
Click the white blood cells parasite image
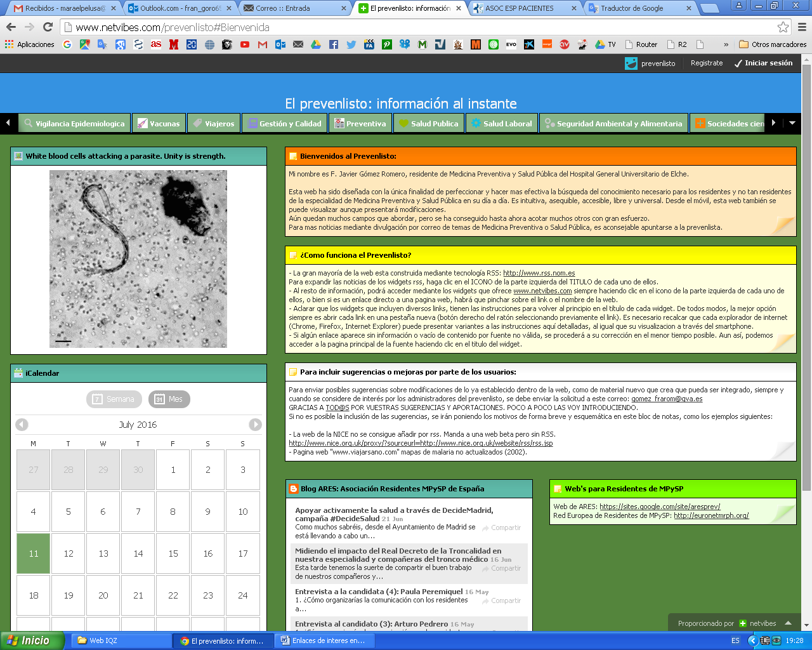[138, 259]
